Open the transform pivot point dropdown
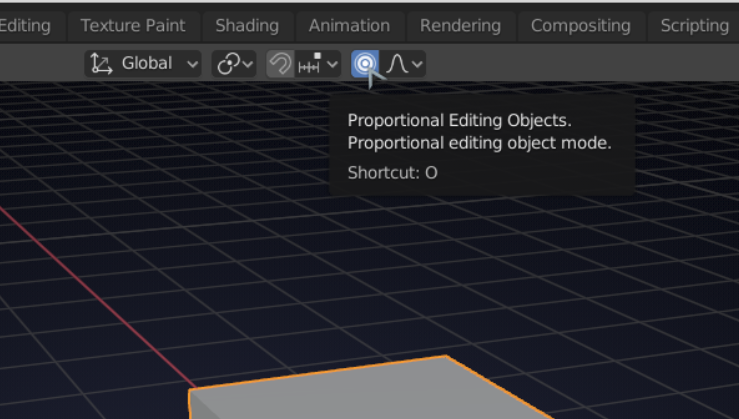 [234, 64]
